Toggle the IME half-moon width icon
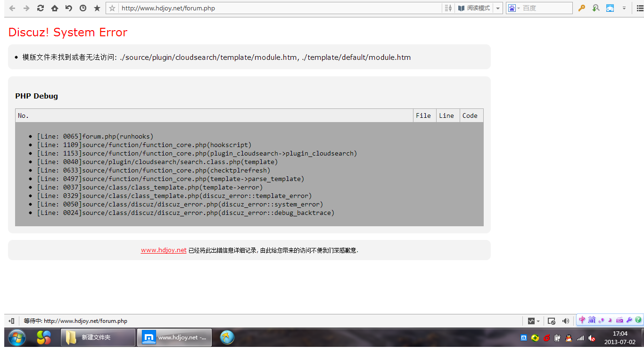The width and height of the screenshot is (644, 362). pos(610,320)
